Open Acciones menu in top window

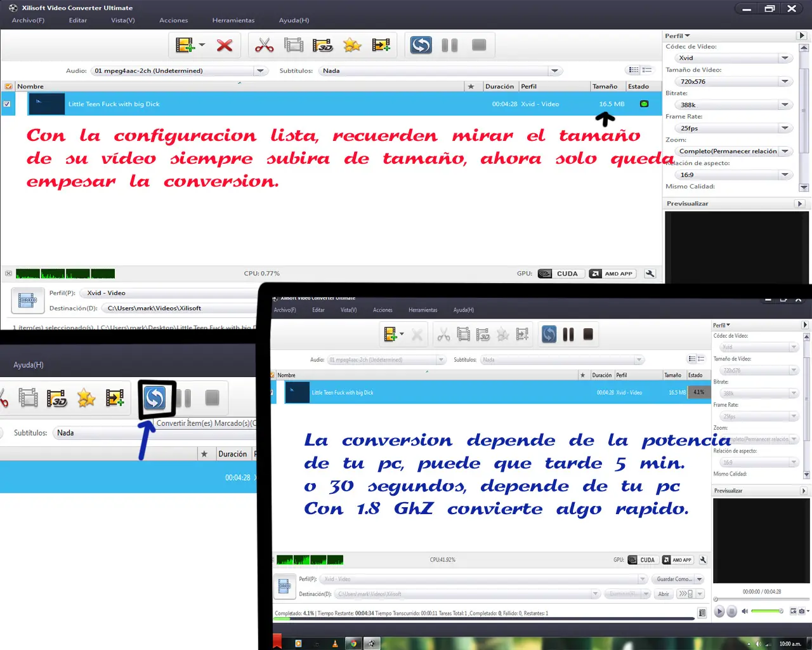click(174, 20)
